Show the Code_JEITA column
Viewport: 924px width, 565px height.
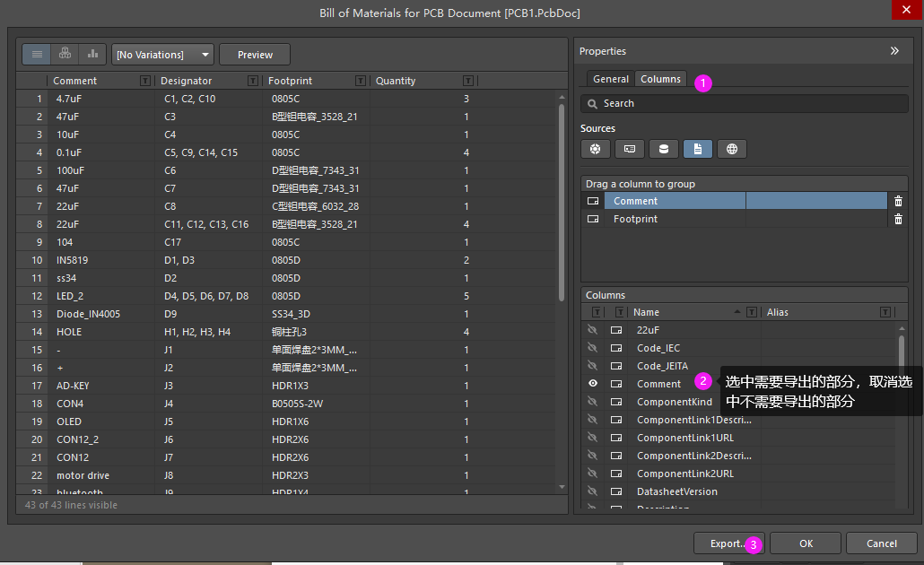click(x=593, y=366)
